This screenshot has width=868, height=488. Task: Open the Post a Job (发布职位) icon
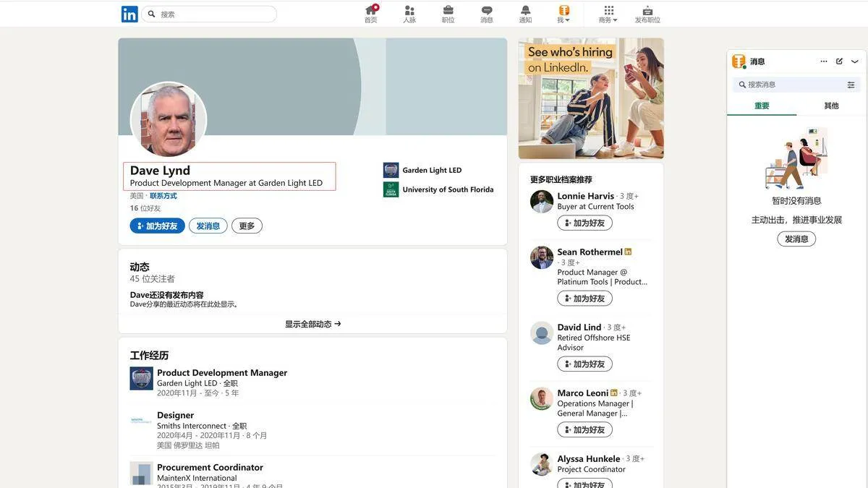(647, 14)
